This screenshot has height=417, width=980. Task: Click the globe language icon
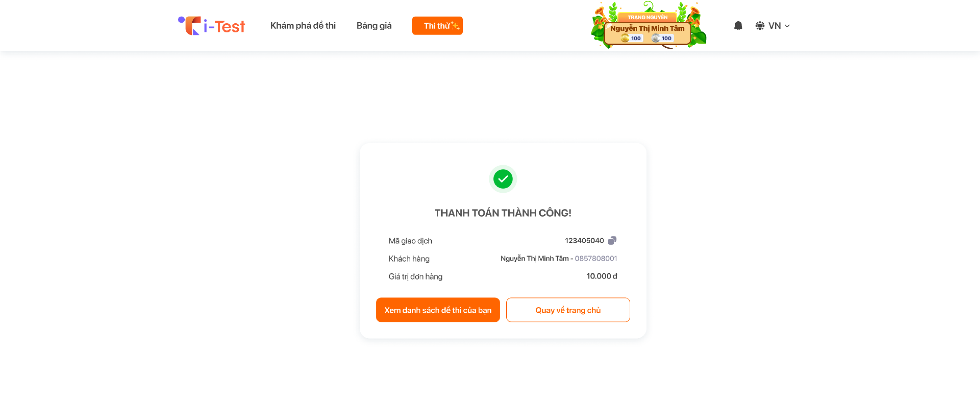coord(760,26)
